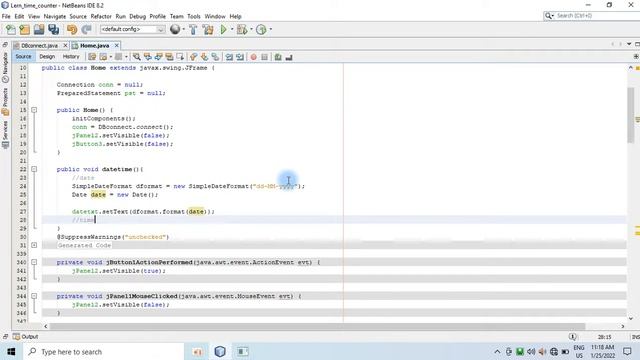Collapse the datetime() method fold at line 22
Viewport: 640px width, 360px height.
pyautogui.click(x=34, y=169)
